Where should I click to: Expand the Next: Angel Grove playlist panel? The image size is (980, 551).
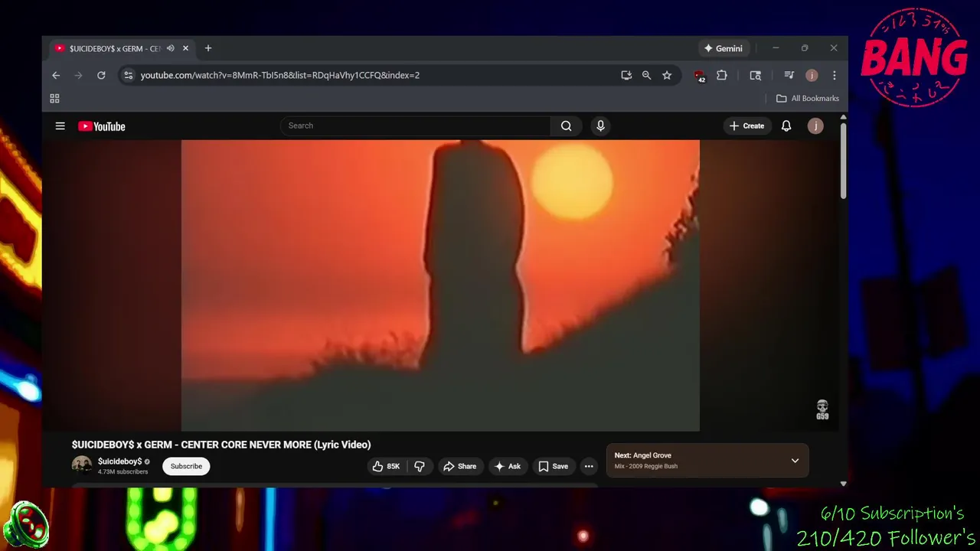coord(795,461)
